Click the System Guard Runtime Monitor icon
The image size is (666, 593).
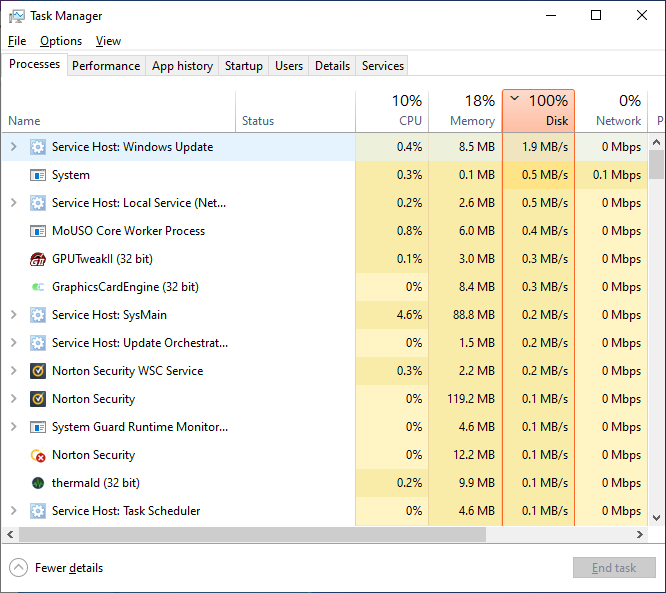pos(38,427)
